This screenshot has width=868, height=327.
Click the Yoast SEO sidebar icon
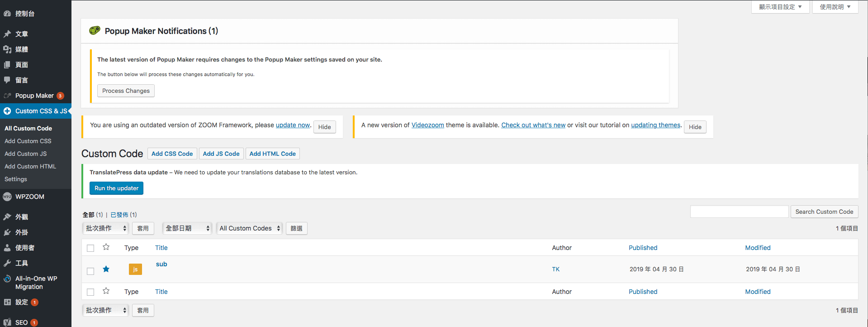coord(7,322)
